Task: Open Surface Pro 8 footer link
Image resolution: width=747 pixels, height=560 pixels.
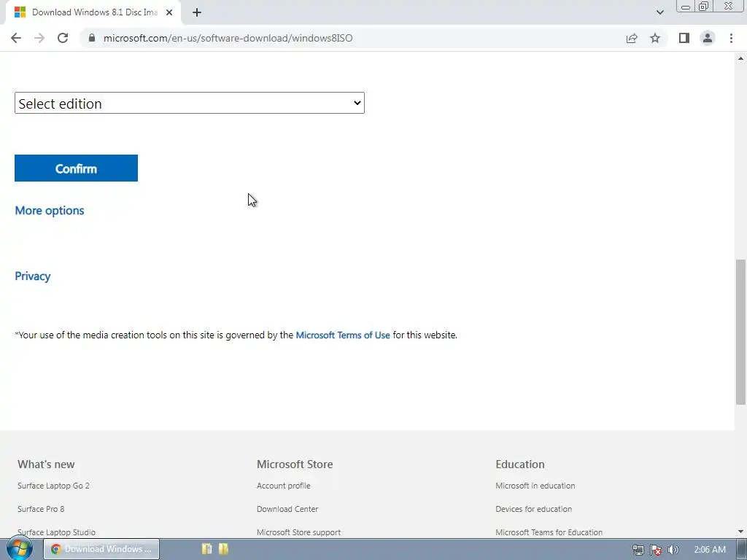Action: coord(41,508)
